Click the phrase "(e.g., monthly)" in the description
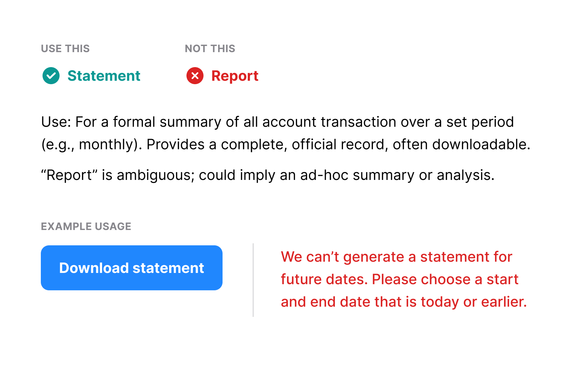The image size is (588, 368). coord(92,144)
